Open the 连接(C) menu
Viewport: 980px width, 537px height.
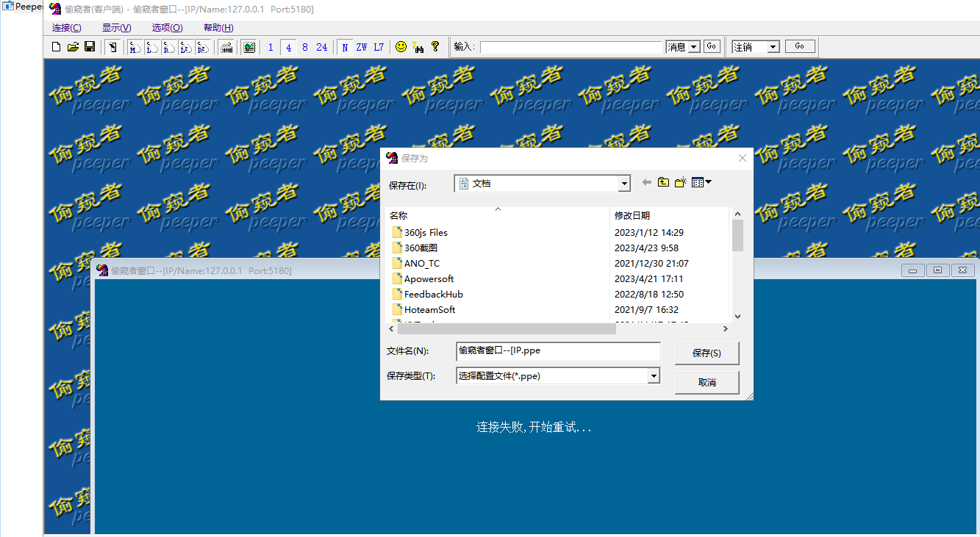pos(67,28)
